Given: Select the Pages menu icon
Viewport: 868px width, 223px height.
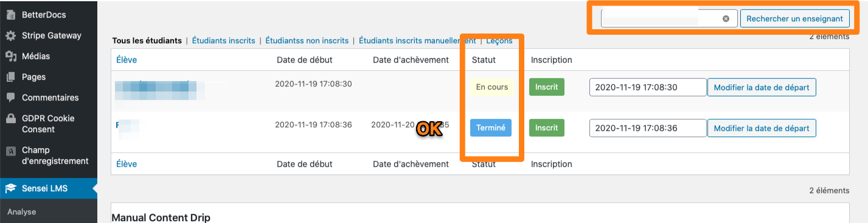Looking at the screenshot, I should (10, 77).
